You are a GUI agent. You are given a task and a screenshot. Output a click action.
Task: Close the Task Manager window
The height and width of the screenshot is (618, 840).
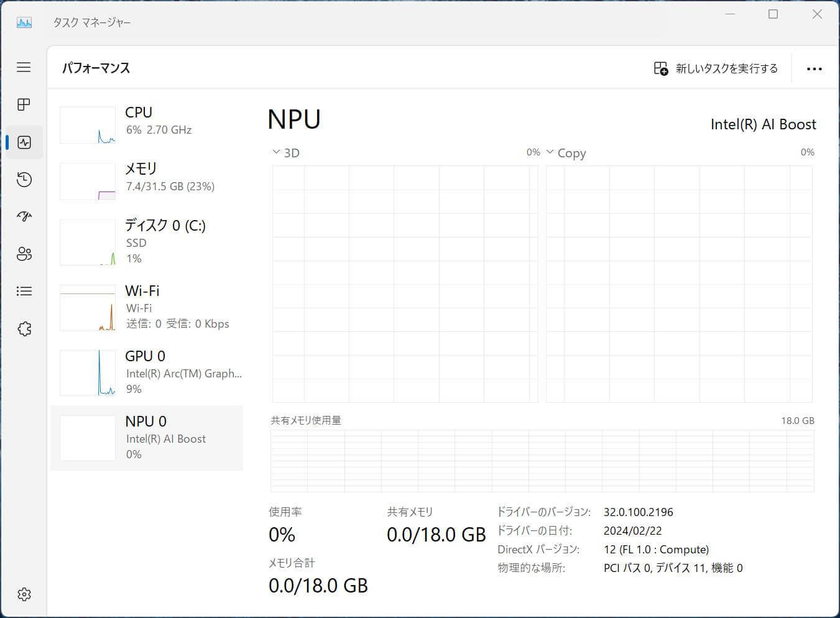[x=817, y=14]
